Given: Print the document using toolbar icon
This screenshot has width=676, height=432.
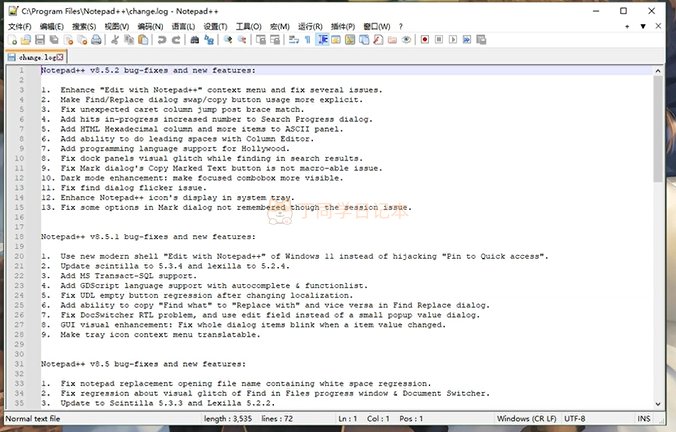Looking at the screenshot, I should click(96, 40).
